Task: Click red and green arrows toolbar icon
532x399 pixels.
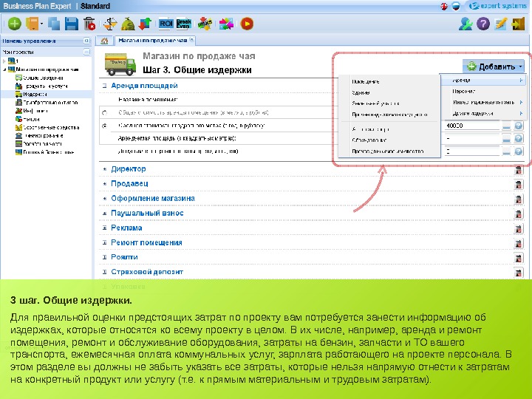Action: [146, 24]
